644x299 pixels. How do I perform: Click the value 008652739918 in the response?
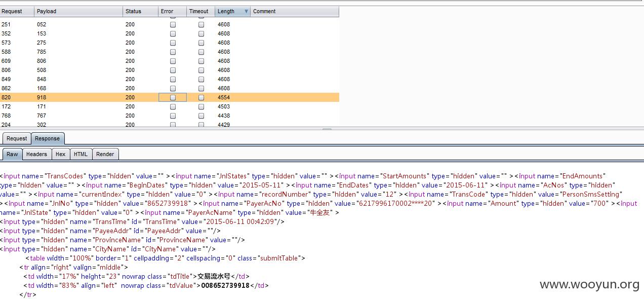pos(225,285)
